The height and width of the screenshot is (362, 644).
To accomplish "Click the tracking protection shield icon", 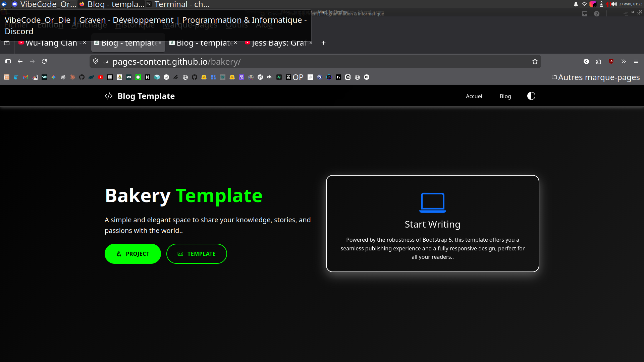I will (96, 61).
